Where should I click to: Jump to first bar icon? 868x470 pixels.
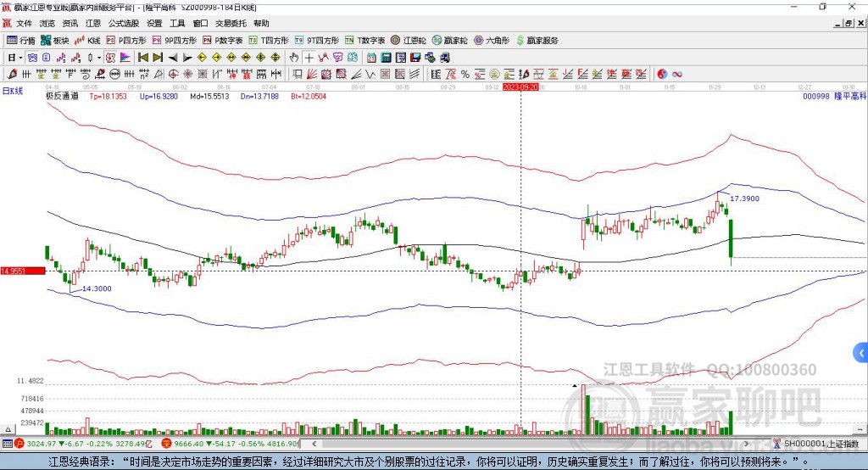point(143,58)
